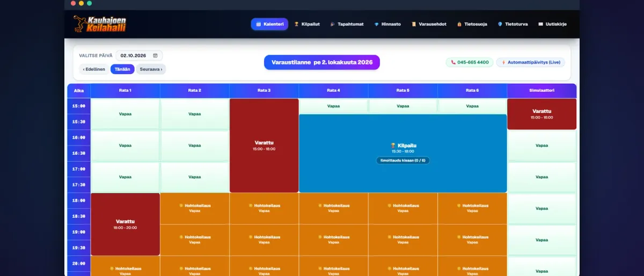
Task: Open the calendar picker icon in date field
Action: pyautogui.click(x=155, y=55)
